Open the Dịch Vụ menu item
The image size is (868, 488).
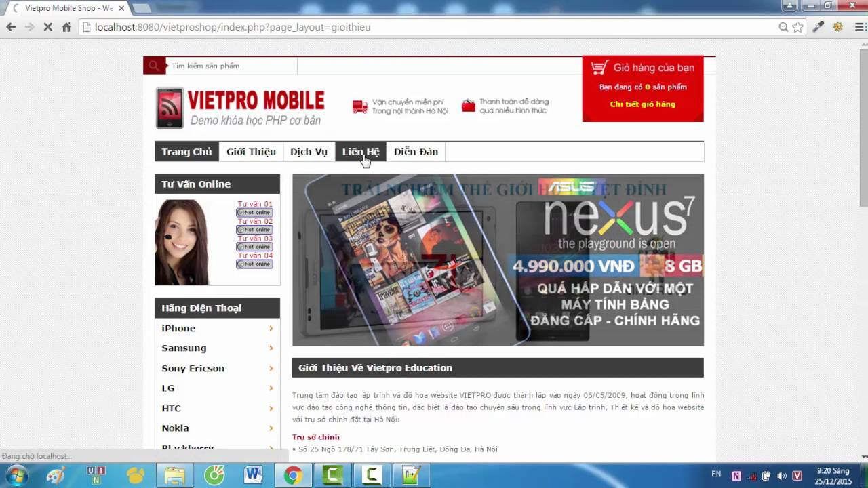[309, 152]
